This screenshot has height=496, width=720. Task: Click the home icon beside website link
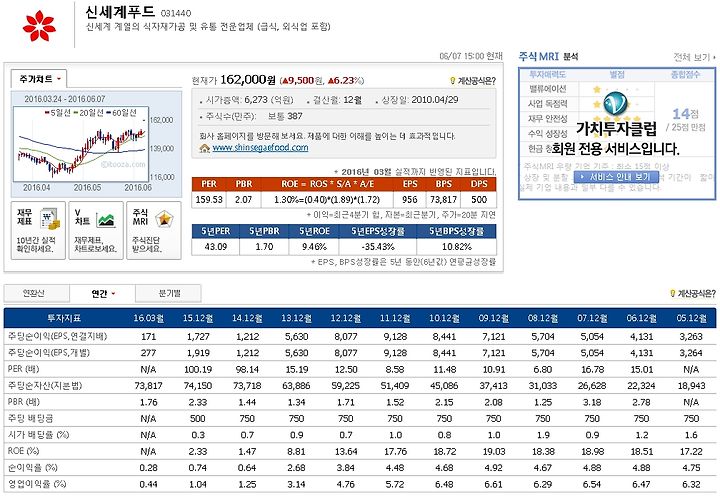click(x=205, y=148)
